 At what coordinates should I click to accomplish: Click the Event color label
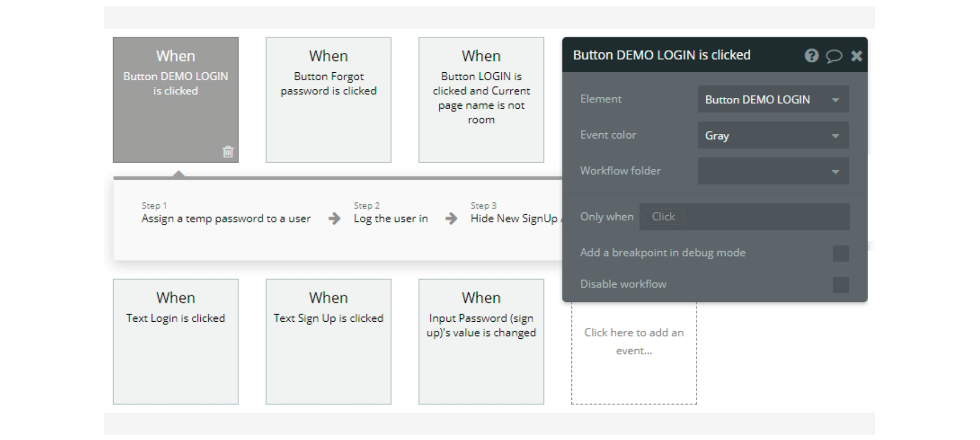[x=608, y=135]
